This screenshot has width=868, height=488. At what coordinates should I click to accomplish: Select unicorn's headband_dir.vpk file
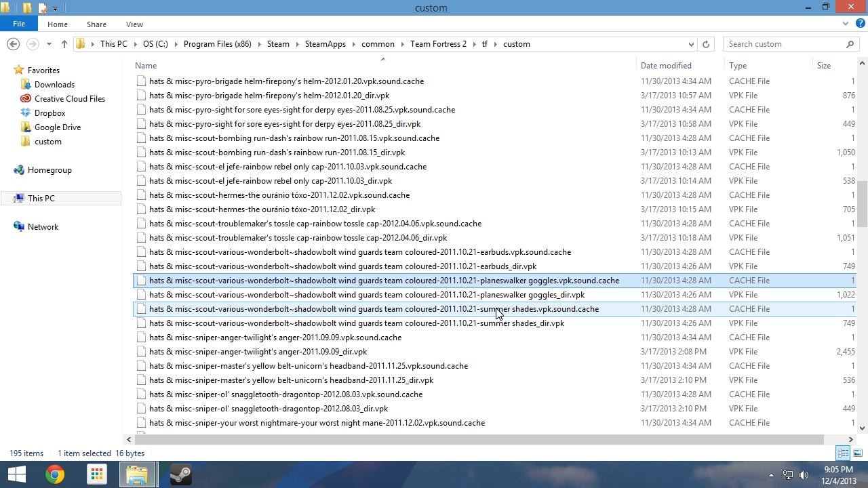pos(291,380)
